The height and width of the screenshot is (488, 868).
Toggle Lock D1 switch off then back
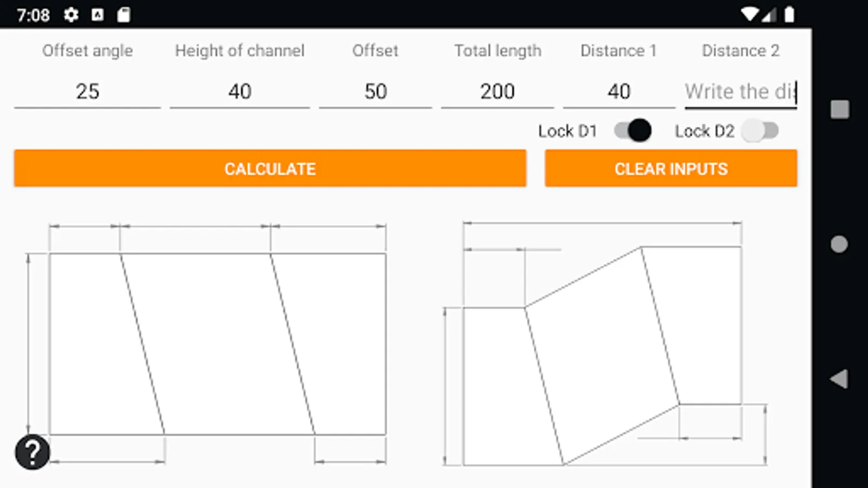pos(631,131)
